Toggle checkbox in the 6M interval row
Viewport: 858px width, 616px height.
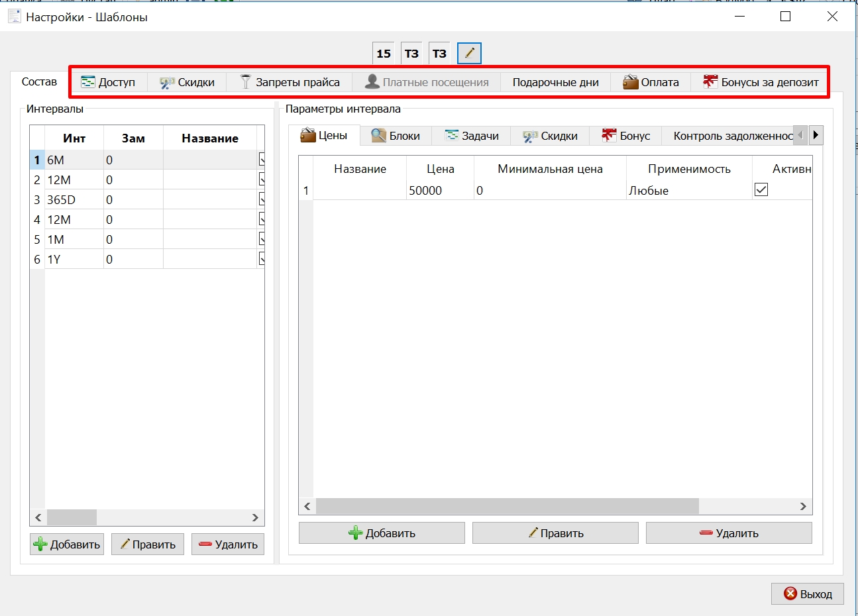[262, 160]
